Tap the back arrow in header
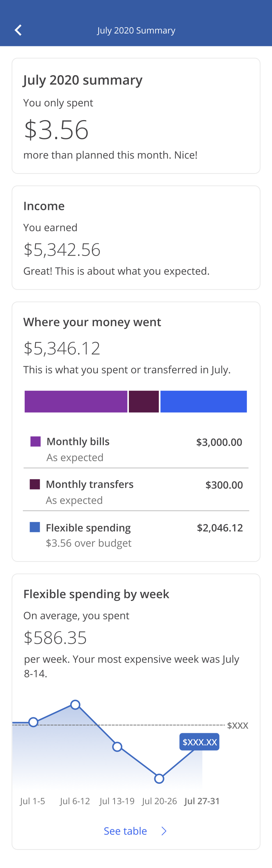The width and height of the screenshot is (272, 868). (x=18, y=30)
